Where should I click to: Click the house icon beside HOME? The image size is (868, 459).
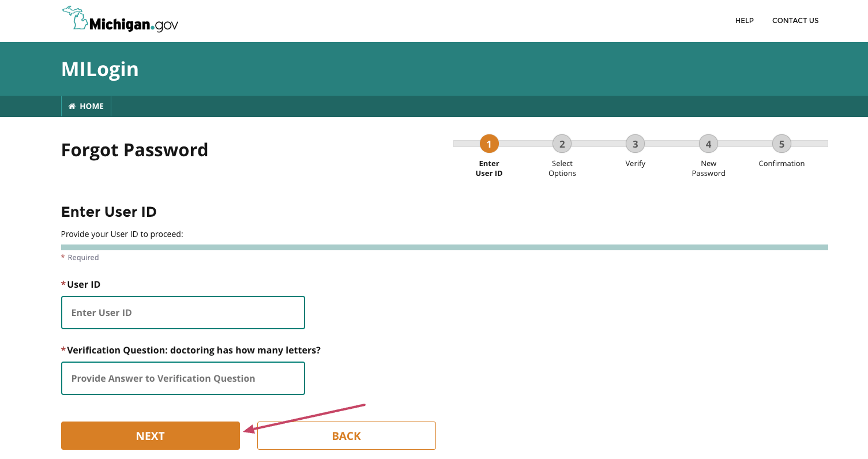72,106
